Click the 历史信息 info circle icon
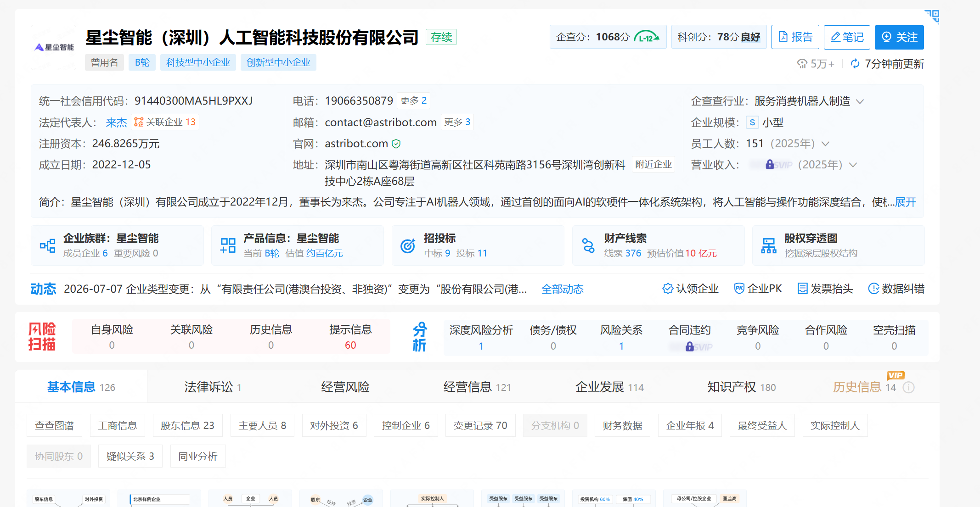Viewport: 980px width, 507px height. [908, 388]
